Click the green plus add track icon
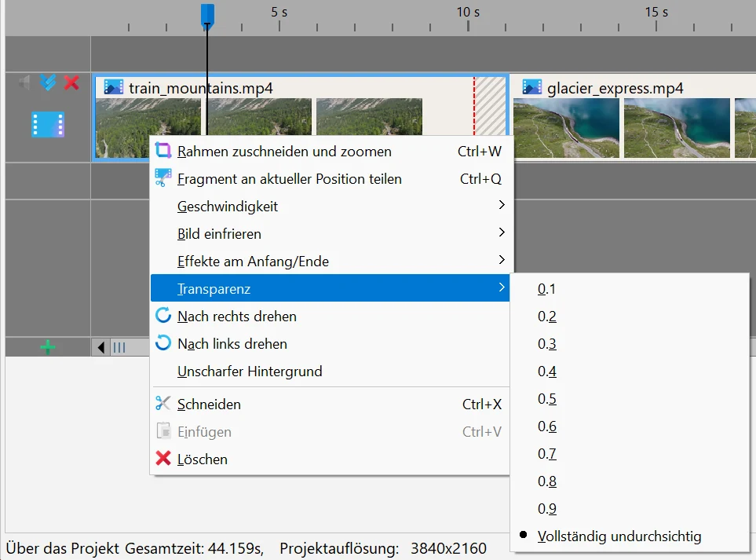The height and width of the screenshot is (560, 756). tap(48, 347)
